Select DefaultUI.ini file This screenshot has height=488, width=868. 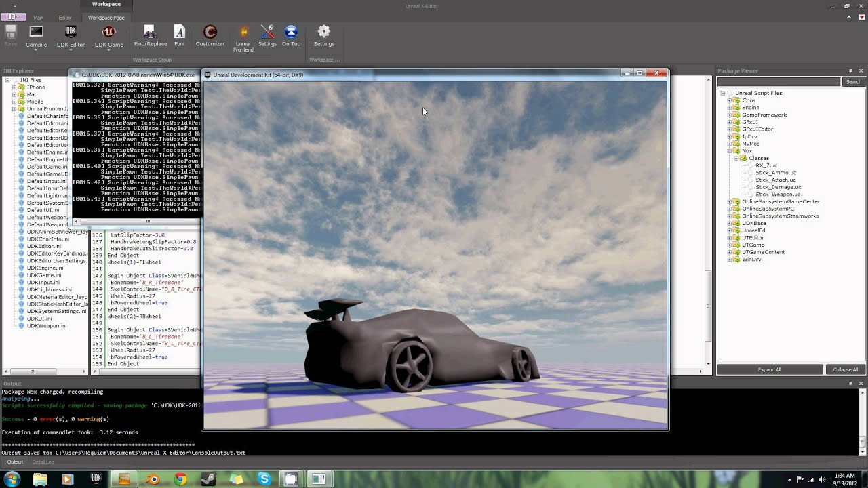tap(43, 210)
